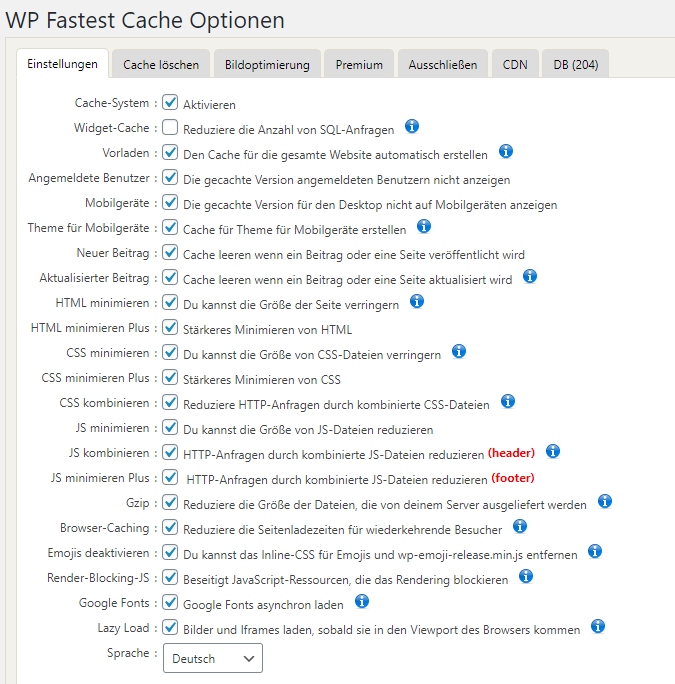This screenshot has width=675, height=684.
Task: Disable the Cache-System Aktivieren checkbox
Action: (170, 103)
